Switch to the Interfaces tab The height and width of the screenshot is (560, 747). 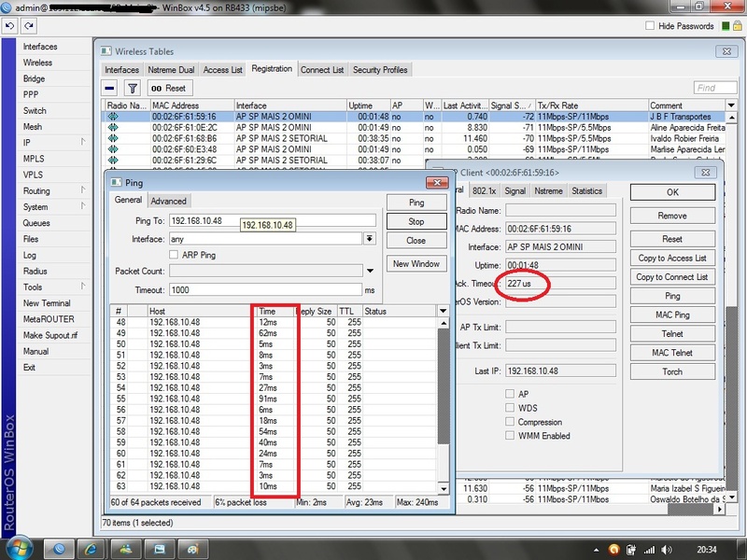[121, 69]
